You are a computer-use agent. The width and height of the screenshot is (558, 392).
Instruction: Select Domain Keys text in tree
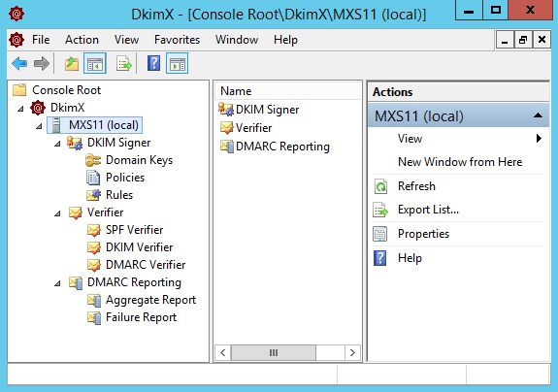pos(139,160)
